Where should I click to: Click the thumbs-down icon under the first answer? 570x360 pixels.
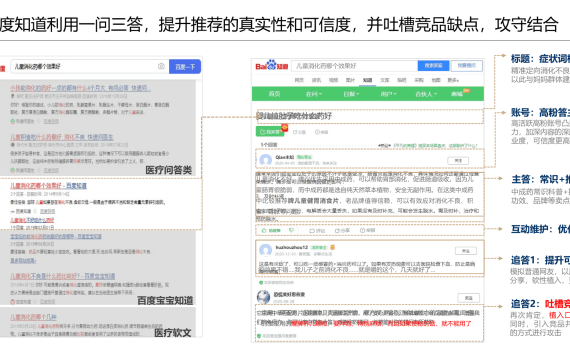(x=291, y=231)
